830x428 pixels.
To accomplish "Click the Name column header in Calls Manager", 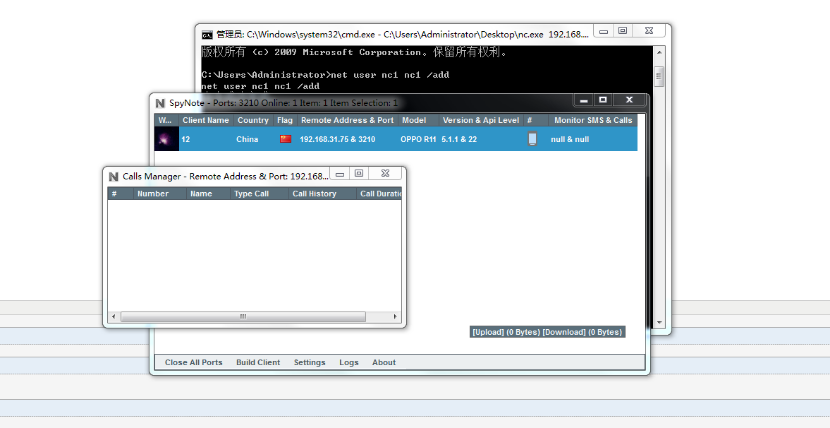I will 208,194.
